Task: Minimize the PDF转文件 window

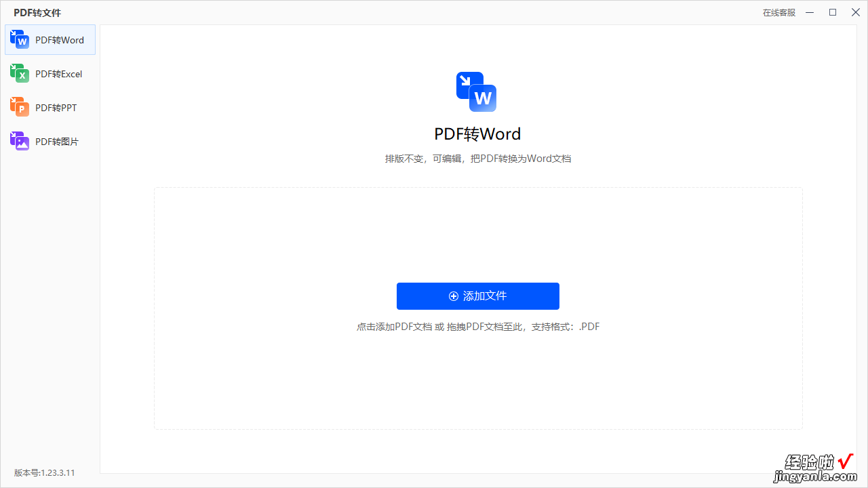Action: pos(810,12)
